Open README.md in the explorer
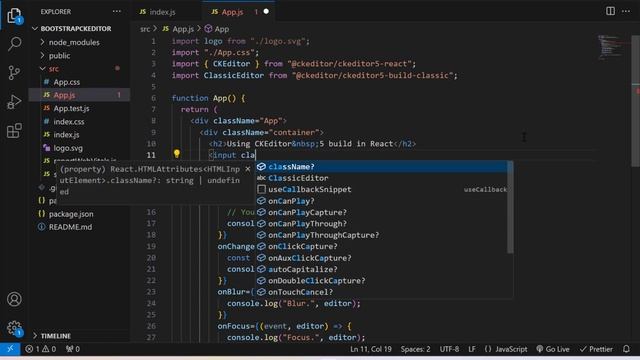The height and width of the screenshot is (360, 640). [x=80, y=227]
